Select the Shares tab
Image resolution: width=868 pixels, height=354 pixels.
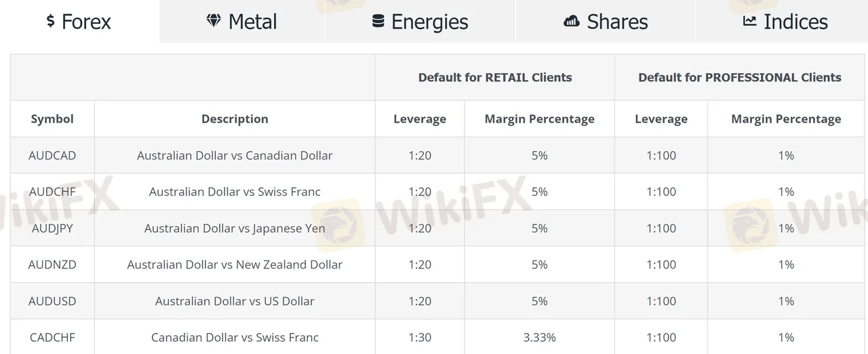point(606,22)
